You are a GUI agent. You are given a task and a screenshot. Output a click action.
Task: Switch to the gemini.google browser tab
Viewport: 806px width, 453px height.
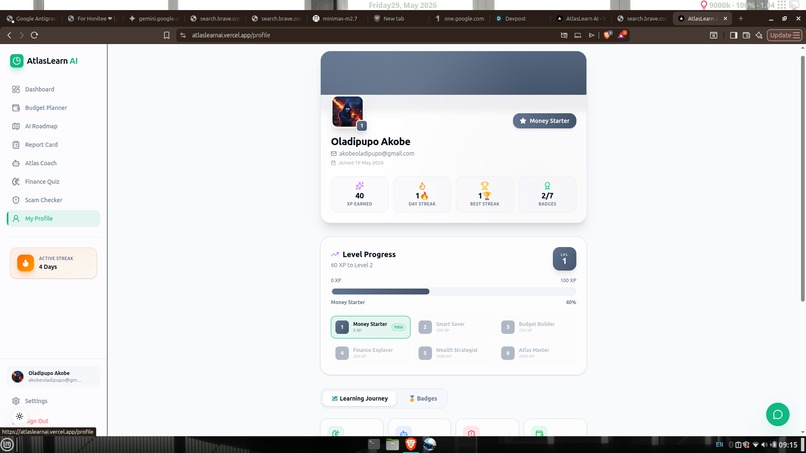(x=154, y=19)
